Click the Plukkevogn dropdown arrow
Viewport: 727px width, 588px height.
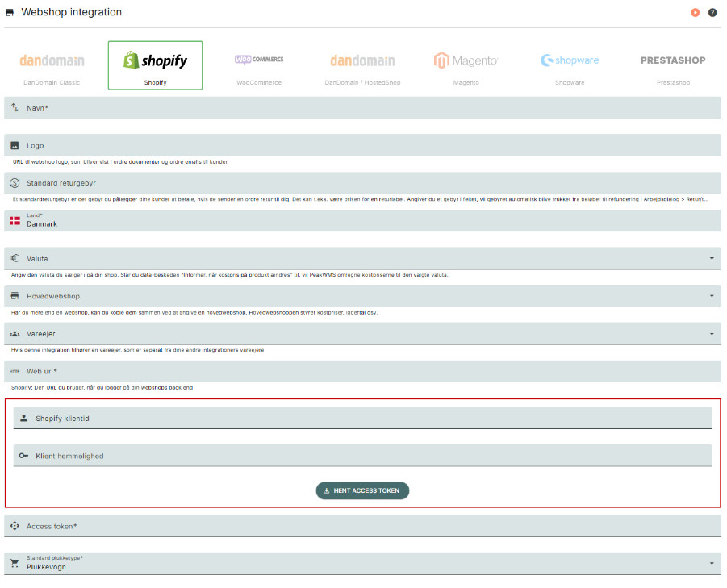click(712, 564)
